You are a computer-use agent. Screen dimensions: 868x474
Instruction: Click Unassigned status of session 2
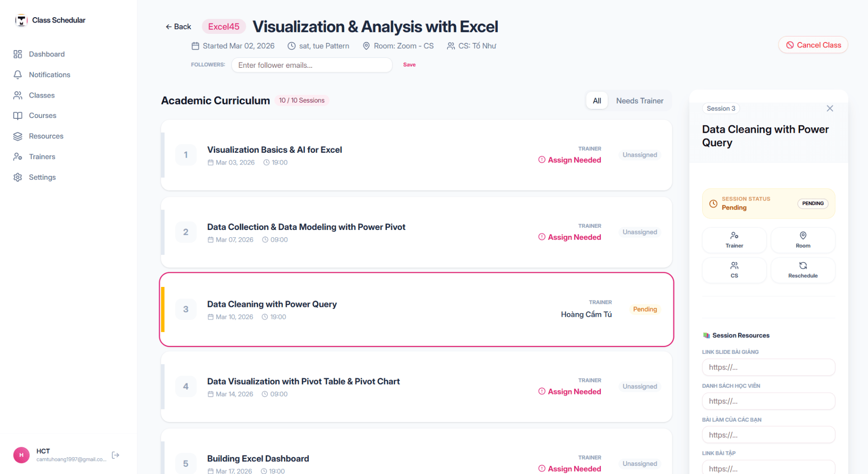click(640, 232)
